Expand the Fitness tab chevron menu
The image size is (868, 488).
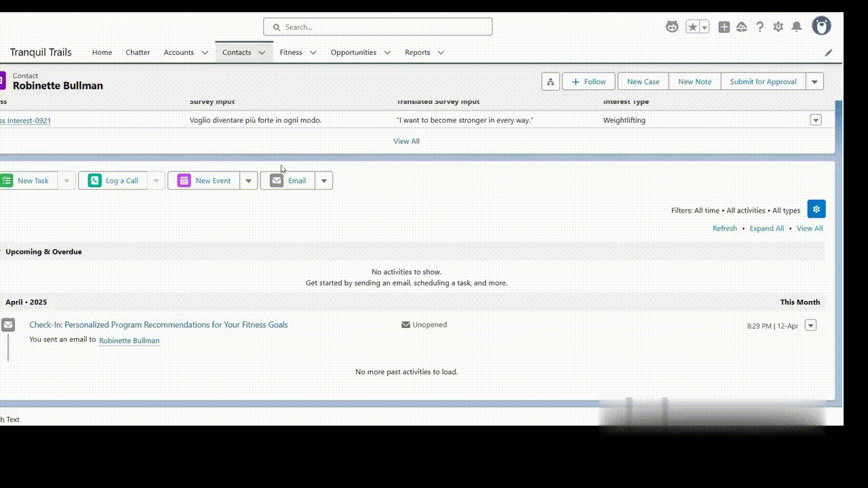313,52
